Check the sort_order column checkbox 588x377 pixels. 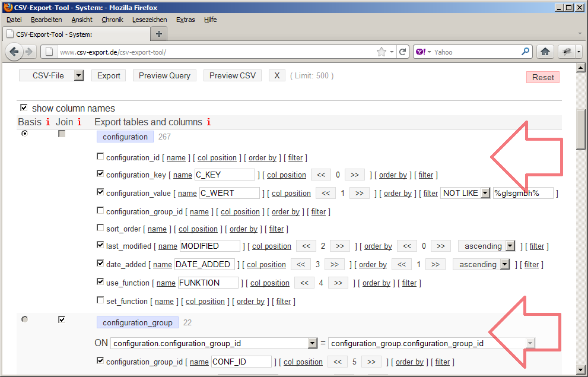(100, 228)
